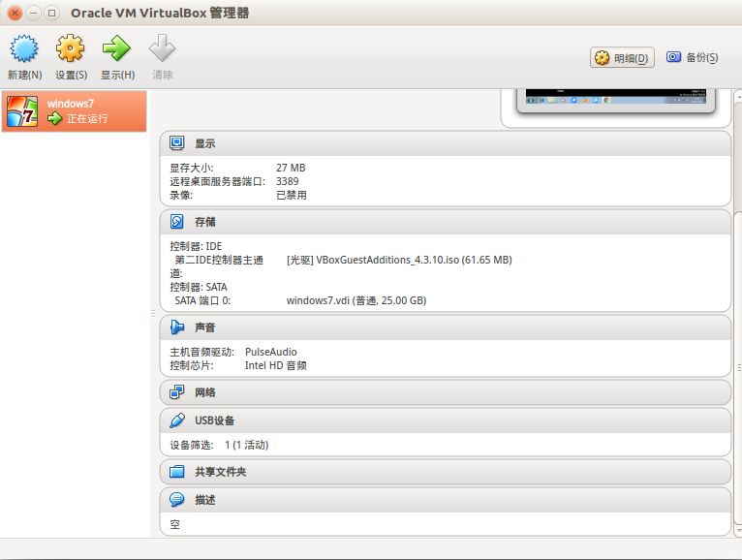Select the windows7 virtual machine entry
Image resolution: width=742 pixels, height=560 pixels.
(x=75, y=111)
